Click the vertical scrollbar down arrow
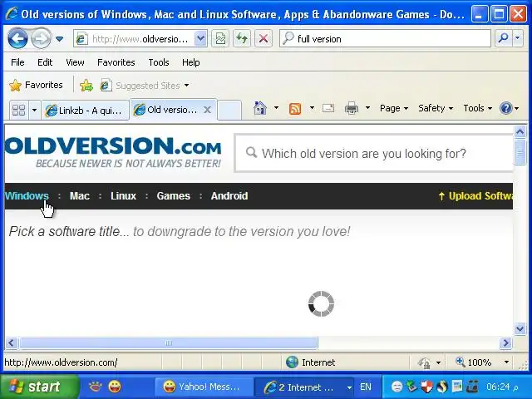Image resolution: width=532 pixels, height=399 pixels. click(x=520, y=328)
